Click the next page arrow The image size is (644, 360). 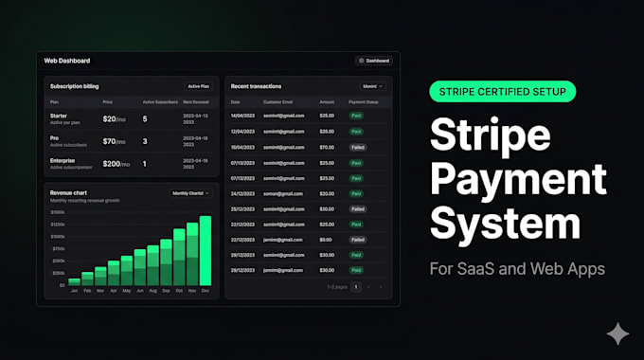click(x=381, y=287)
